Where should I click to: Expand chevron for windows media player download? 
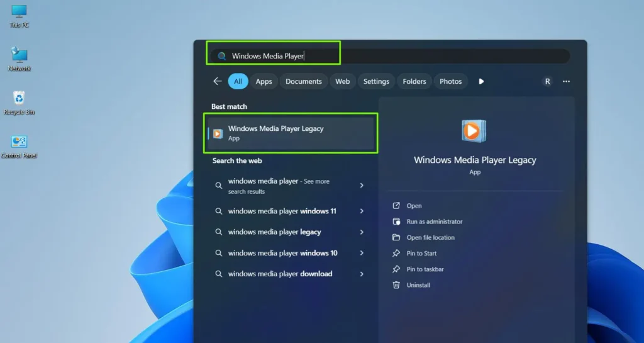point(362,274)
